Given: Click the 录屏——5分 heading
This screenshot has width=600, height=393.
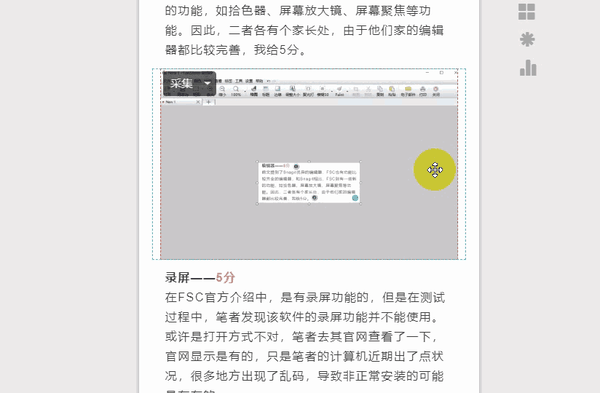Looking at the screenshot, I should point(200,277).
